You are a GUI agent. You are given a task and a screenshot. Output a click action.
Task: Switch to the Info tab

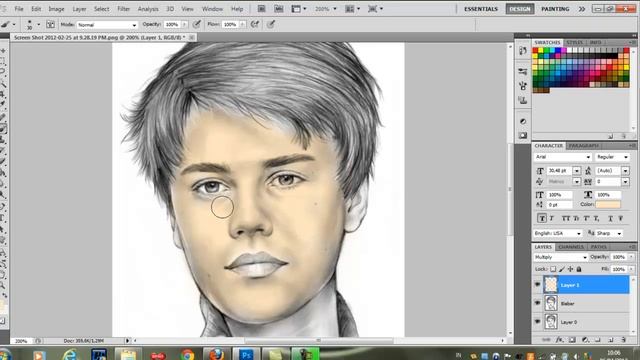(595, 42)
